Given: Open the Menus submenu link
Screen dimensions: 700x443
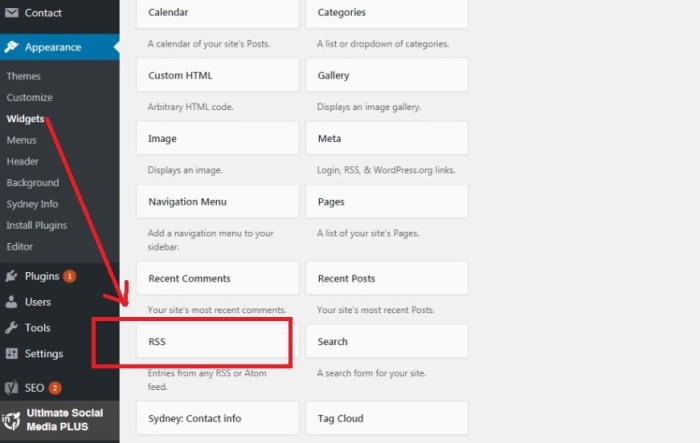Looking at the screenshot, I should click(21, 140).
